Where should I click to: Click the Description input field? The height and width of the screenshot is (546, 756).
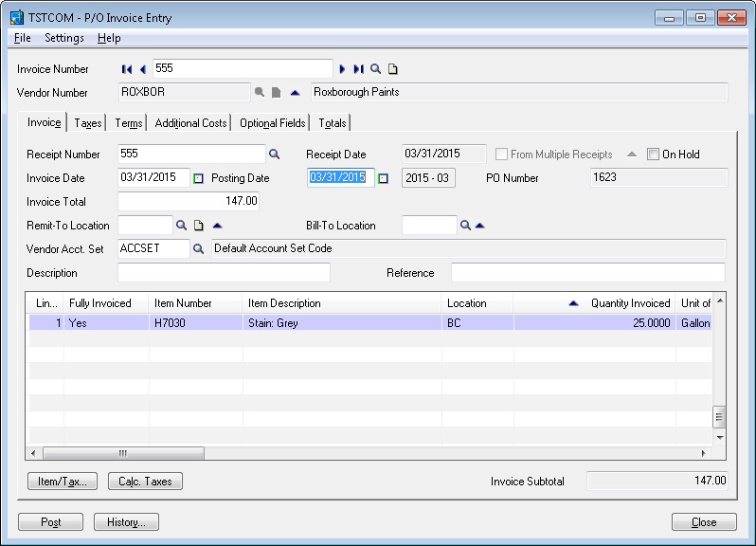click(224, 273)
